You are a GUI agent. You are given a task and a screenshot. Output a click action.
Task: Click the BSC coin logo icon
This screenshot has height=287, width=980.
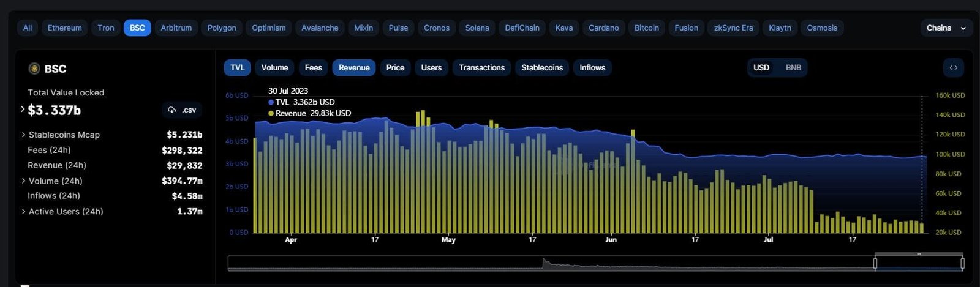coord(34,69)
